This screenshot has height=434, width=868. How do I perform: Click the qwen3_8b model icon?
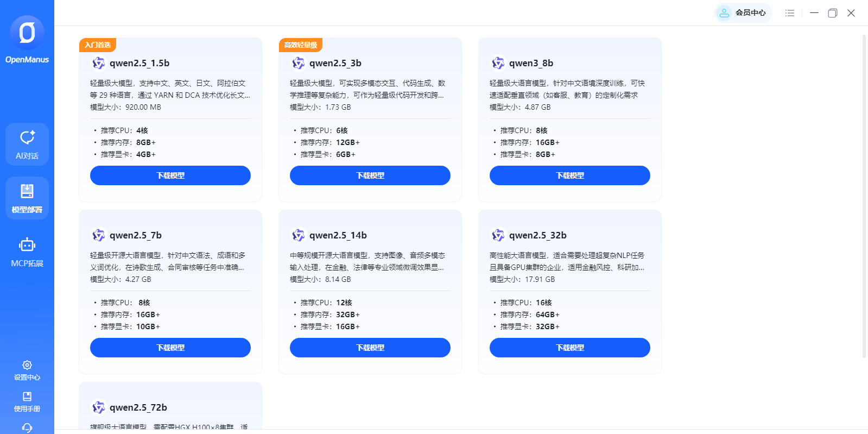point(498,63)
